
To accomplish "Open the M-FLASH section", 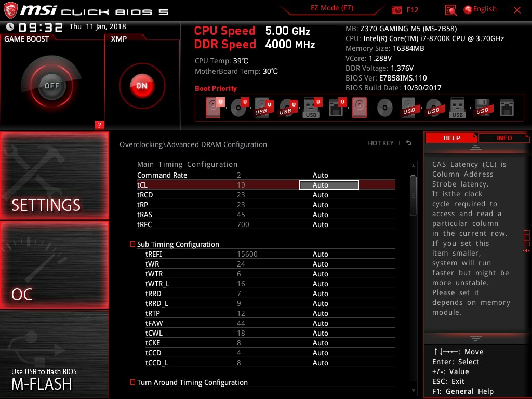I will (54, 354).
